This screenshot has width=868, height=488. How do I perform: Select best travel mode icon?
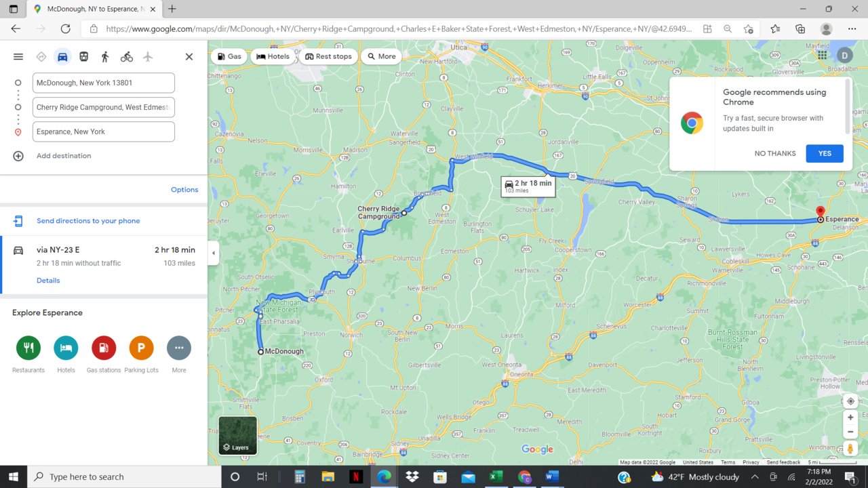pos(41,57)
